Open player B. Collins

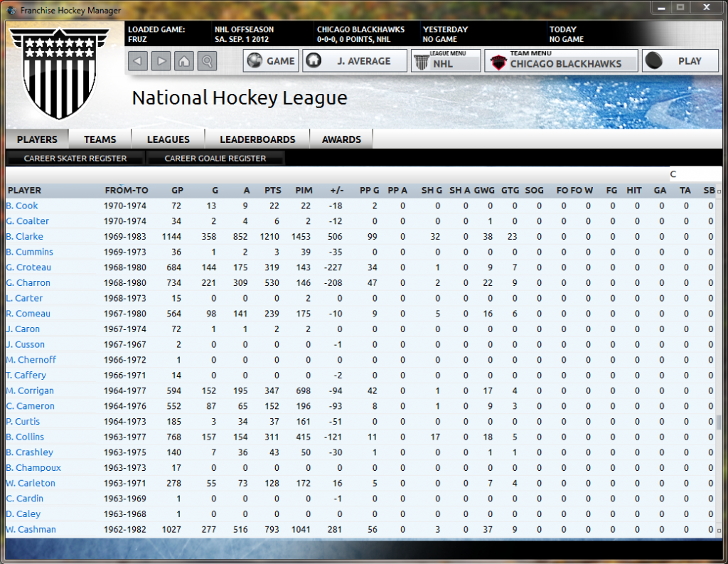tap(25, 437)
